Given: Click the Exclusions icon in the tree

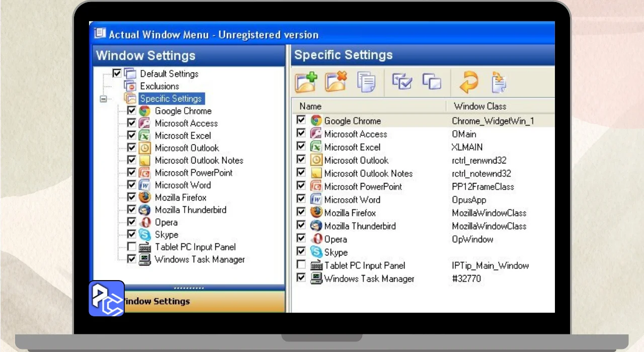Looking at the screenshot, I should [130, 86].
